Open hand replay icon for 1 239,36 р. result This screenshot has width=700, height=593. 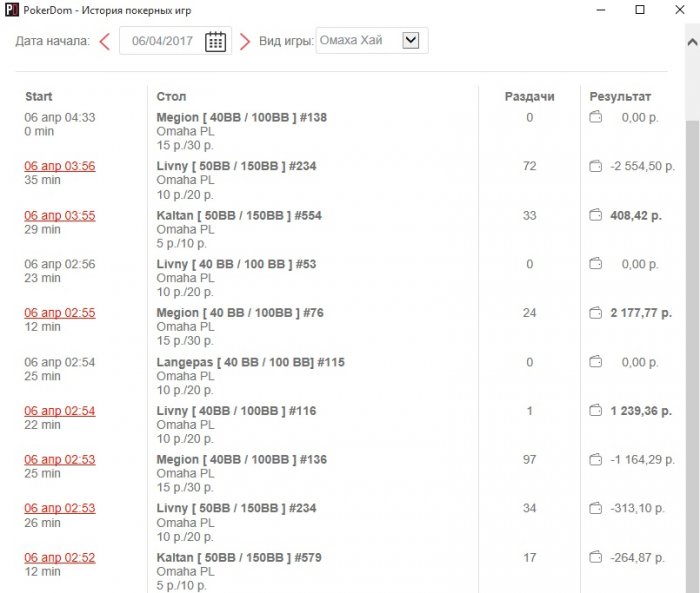point(596,411)
